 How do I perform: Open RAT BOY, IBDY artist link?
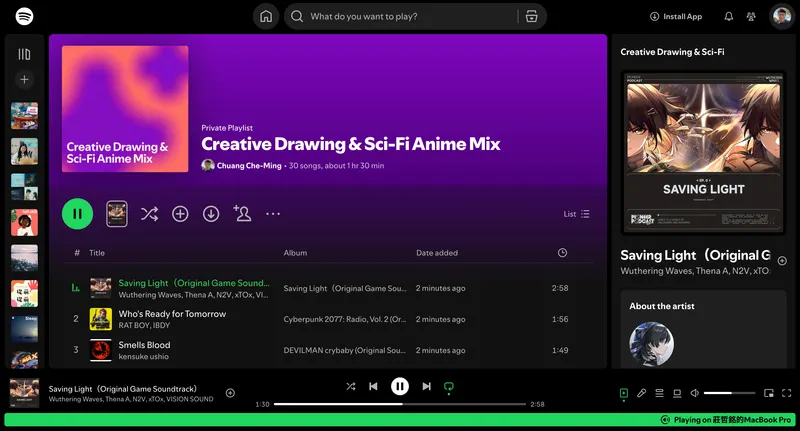pyautogui.click(x=144, y=325)
